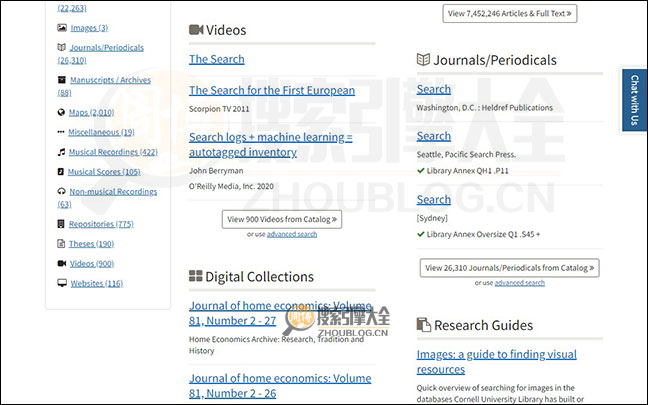Click the Journals/Periodicals book icon in sidebar
This screenshot has height=405, width=648.
click(x=62, y=47)
